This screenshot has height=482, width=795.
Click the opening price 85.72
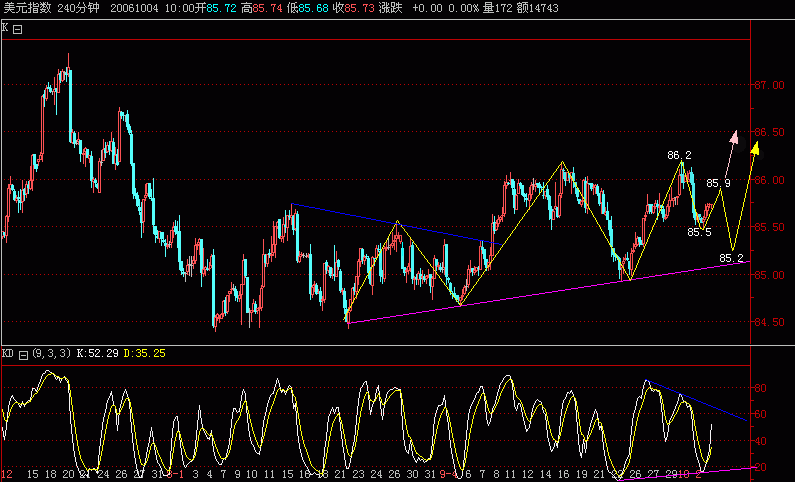pyautogui.click(x=222, y=8)
